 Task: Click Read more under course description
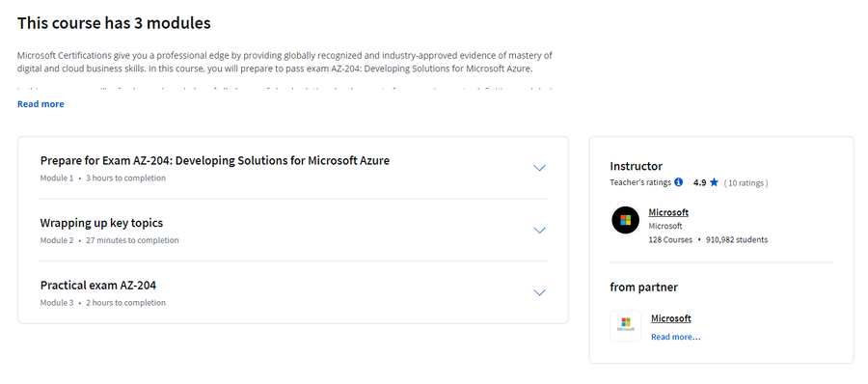pyautogui.click(x=41, y=104)
